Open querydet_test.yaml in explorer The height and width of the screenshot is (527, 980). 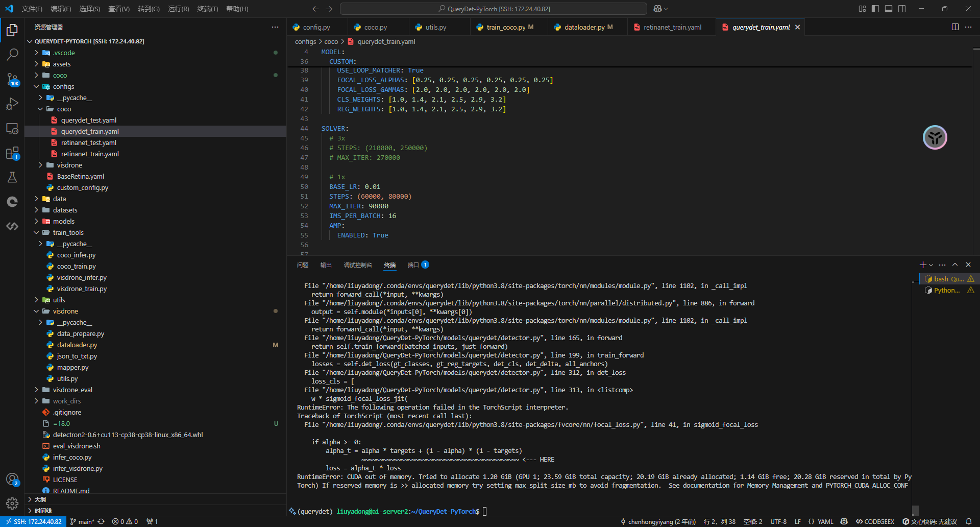tap(156, 120)
